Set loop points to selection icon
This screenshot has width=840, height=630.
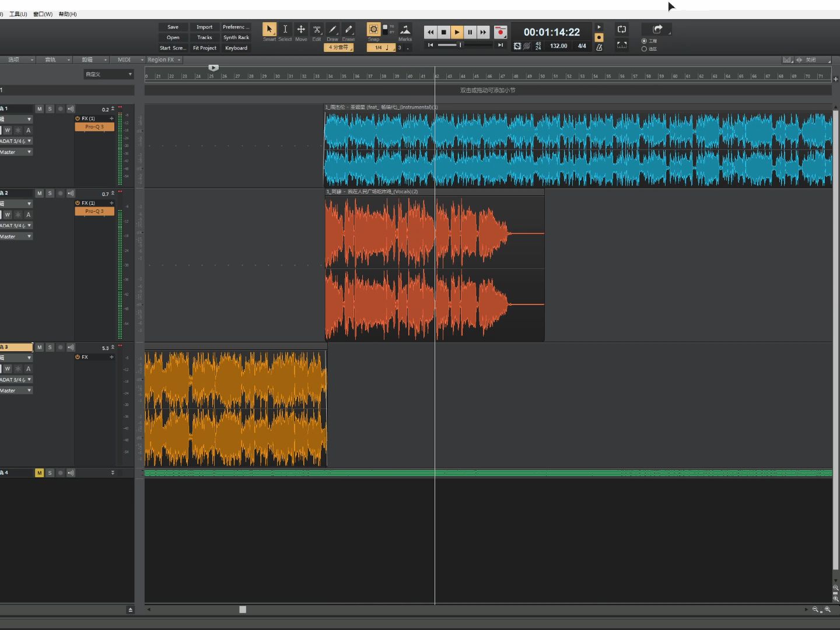point(622,45)
